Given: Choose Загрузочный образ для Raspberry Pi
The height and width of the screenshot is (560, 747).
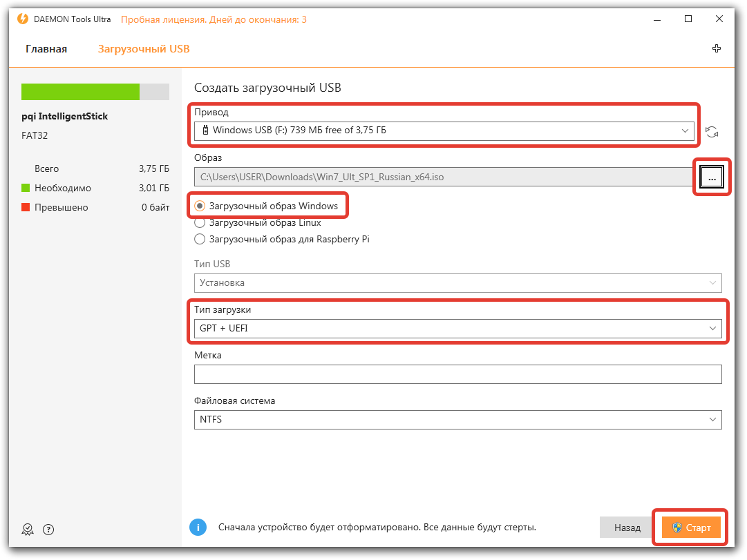Looking at the screenshot, I should 200,239.
